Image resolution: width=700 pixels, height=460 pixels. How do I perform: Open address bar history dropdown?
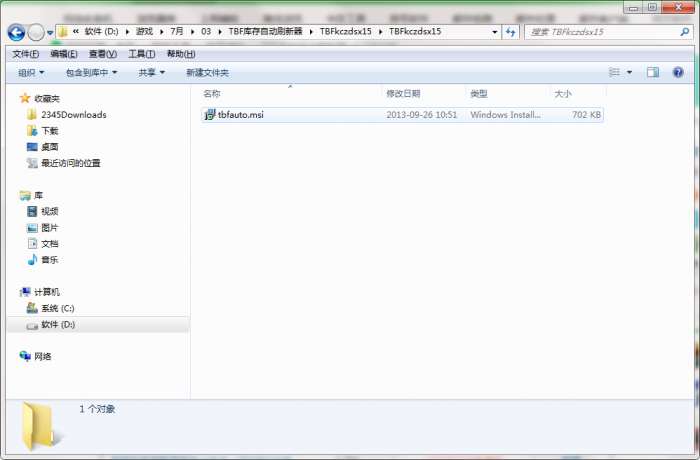[494, 32]
